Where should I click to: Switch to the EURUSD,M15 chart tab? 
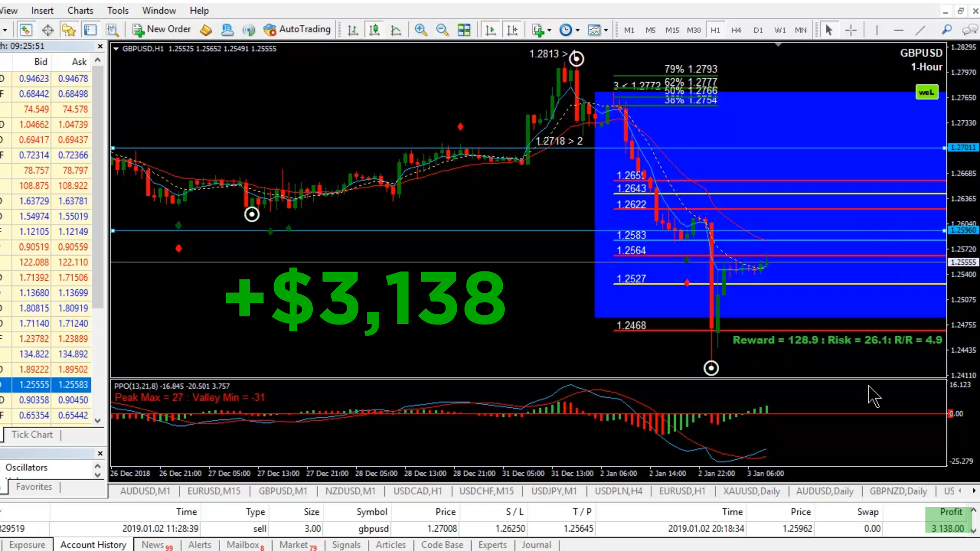click(214, 491)
